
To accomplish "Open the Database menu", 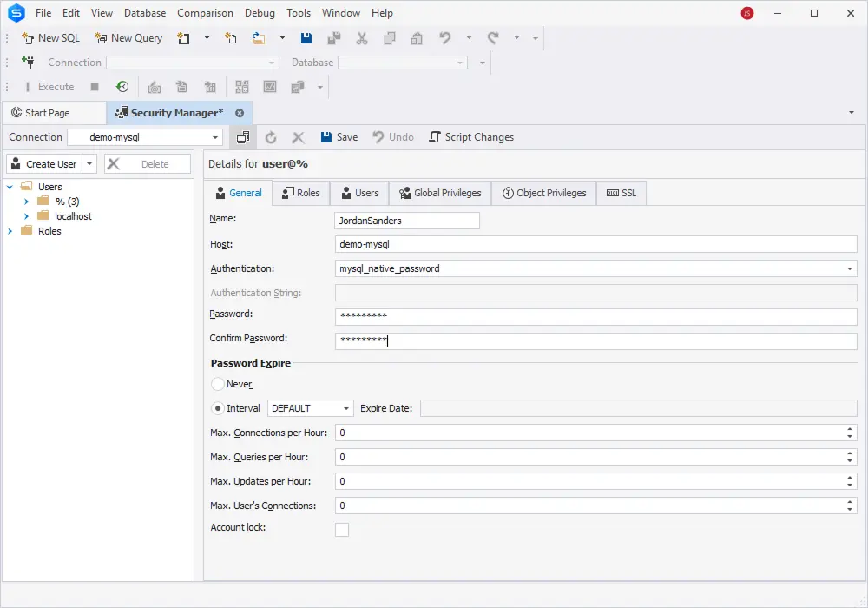I will (145, 13).
